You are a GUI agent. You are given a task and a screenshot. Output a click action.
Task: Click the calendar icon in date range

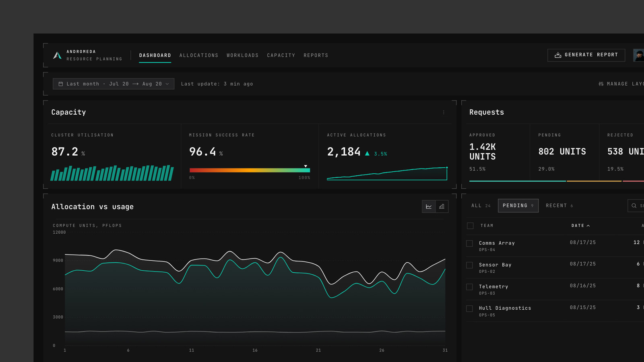61,84
